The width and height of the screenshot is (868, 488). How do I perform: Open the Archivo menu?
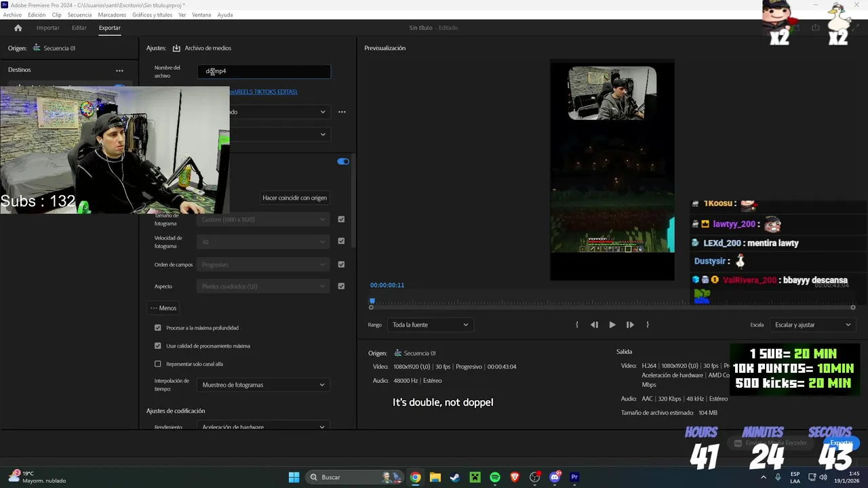pos(12,15)
